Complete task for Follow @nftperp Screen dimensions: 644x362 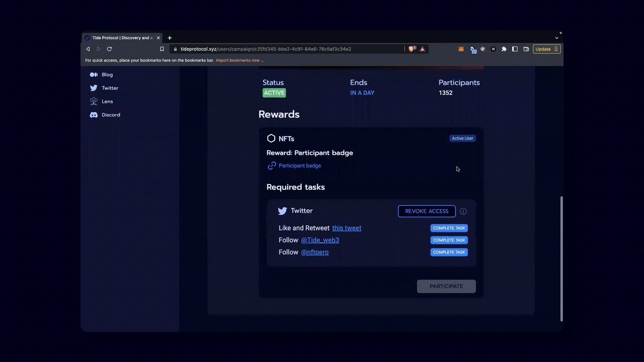449,252
